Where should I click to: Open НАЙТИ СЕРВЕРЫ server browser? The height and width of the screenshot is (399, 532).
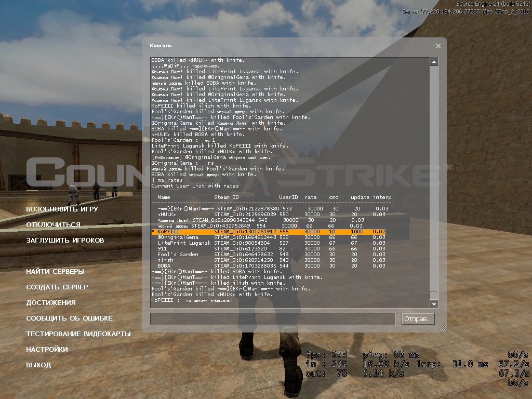click(x=55, y=271)
